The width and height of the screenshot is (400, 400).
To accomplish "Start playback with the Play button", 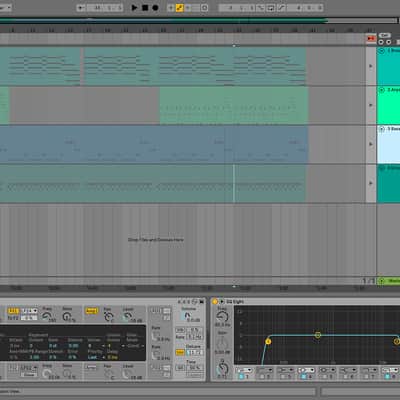I will click(x=134, y=7).
